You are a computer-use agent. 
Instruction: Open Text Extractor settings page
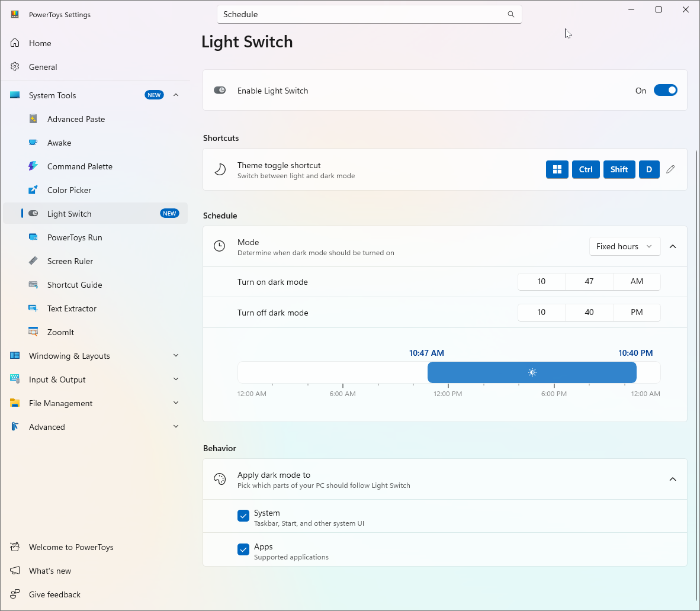coord(95,308)
